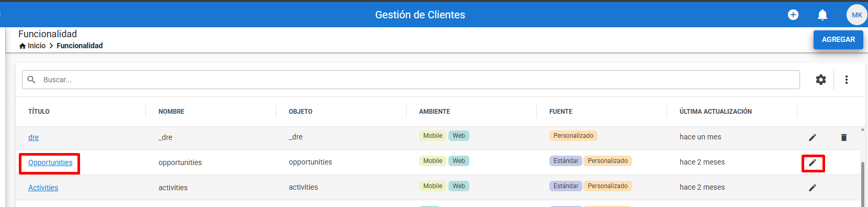Viewport: 868px width, 207px height.
Task: Click the Mobile tag in dre row
Action: [433, 136]
